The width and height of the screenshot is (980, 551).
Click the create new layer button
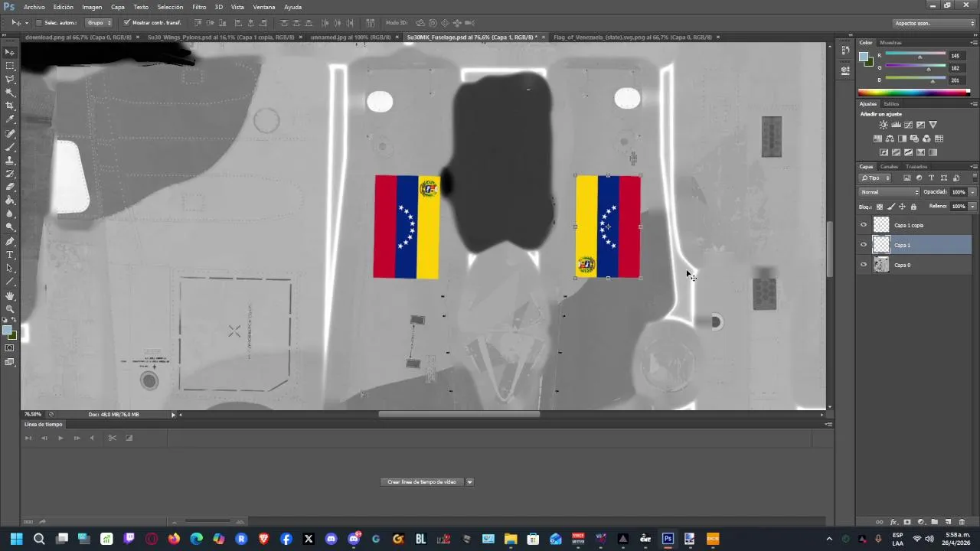[947, 522]
